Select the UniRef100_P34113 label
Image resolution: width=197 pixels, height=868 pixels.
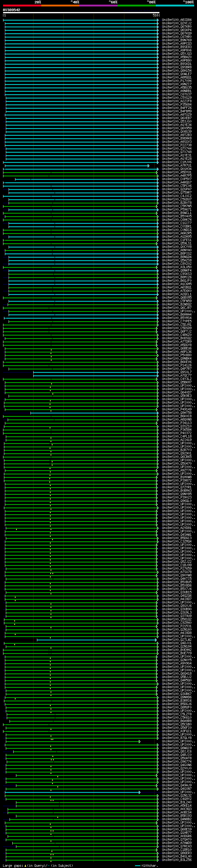177,423
